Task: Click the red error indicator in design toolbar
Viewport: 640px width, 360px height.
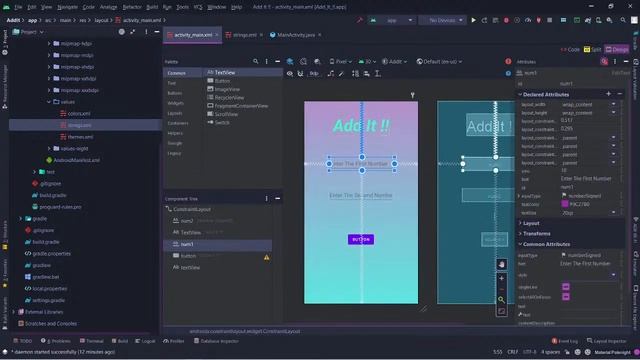Action: click(x=508, y=62)
